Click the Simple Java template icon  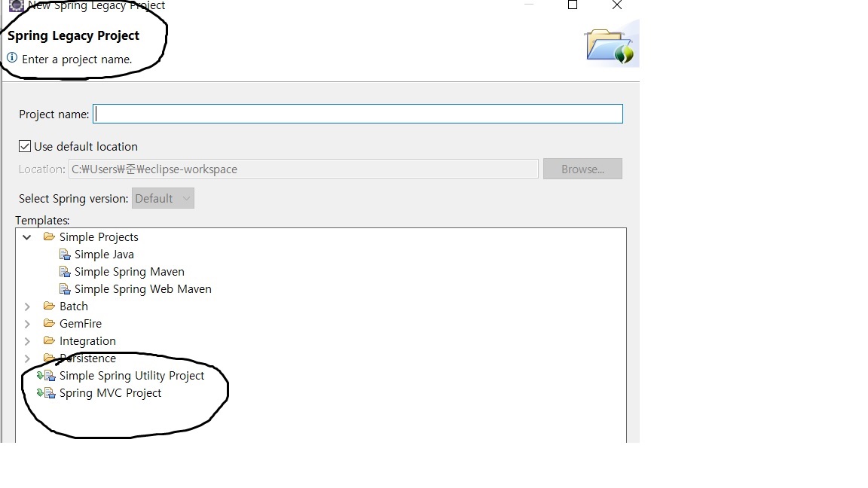[x=65, y=255]
